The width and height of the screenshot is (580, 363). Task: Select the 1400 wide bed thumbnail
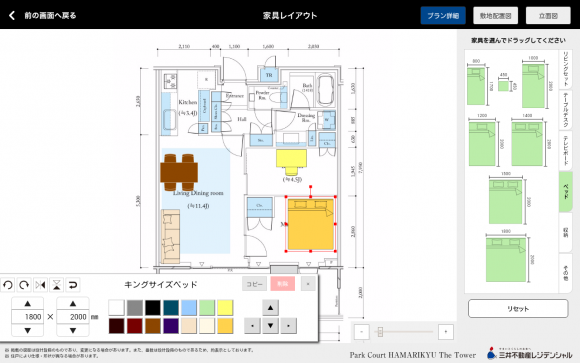tap(527, 144)
